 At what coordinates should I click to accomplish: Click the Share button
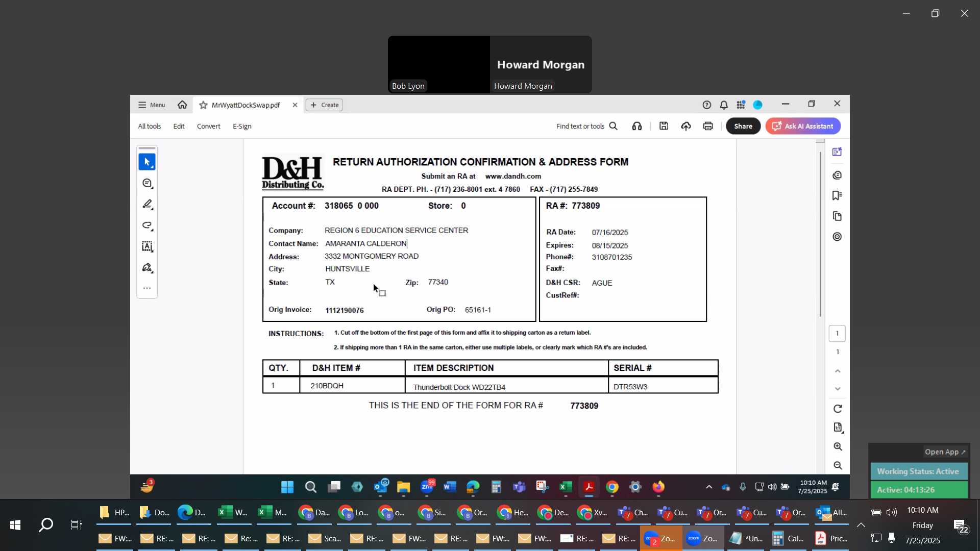point(743,126)
